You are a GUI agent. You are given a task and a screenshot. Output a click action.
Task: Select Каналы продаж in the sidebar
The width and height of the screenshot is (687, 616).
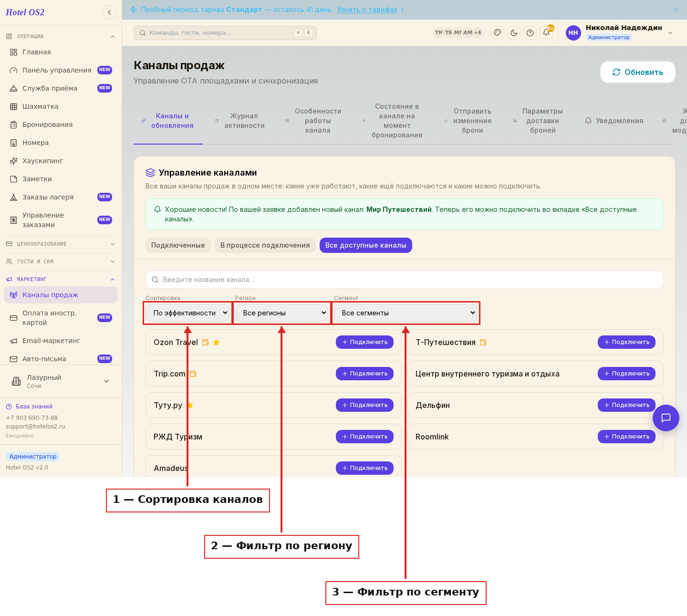point(61,295)
